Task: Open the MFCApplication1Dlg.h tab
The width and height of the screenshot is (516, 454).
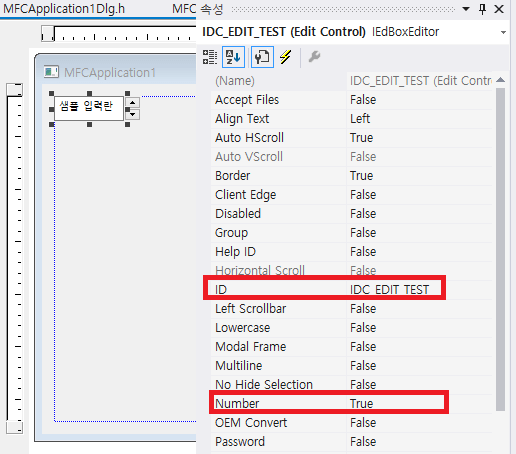Action: click(64, 9)
